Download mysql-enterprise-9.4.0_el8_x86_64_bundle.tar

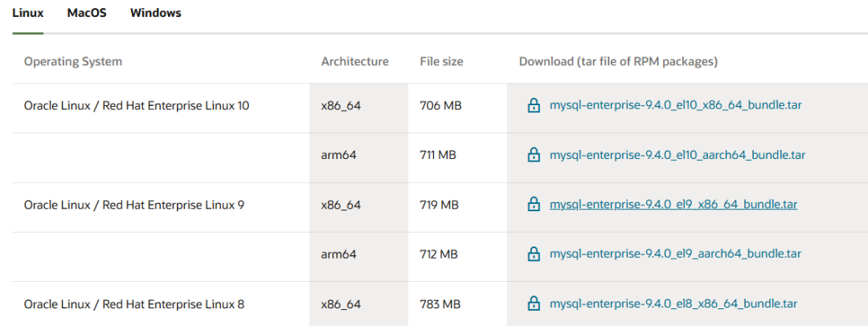pos(673,304)
